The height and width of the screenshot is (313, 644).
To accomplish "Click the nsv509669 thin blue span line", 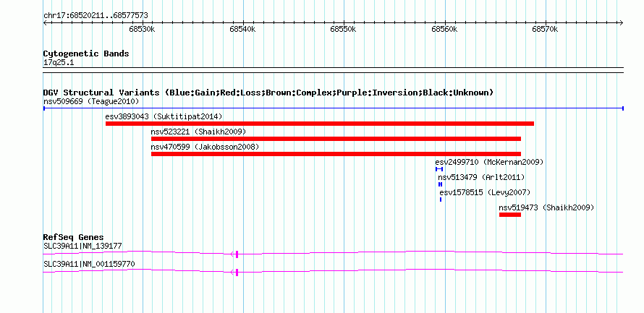I will (x=334, y=108).
